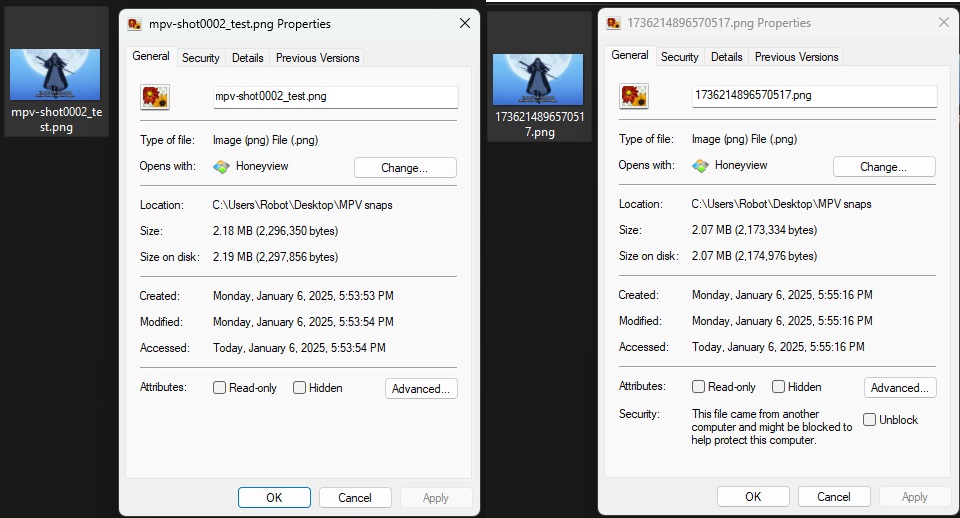The height and width of the screenshot is (518, 960).
Task: Click Honeyview app icon in right dialog
Action: (x=701, y=166)
